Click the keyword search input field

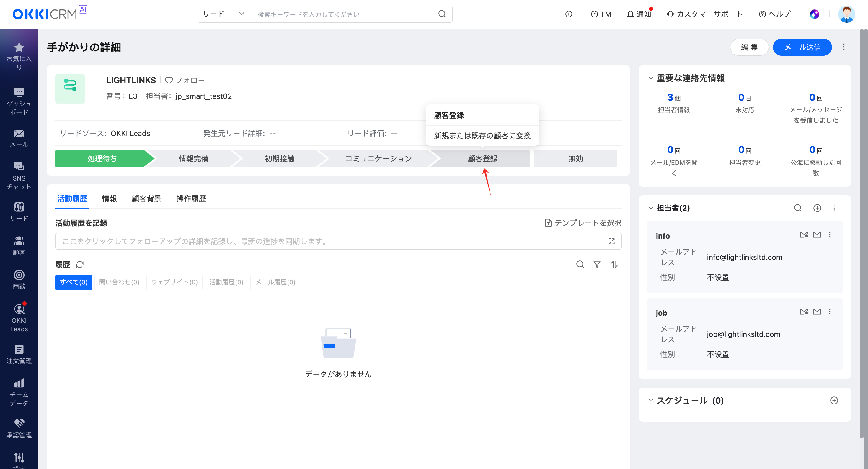pyautogui.click(x=344, y=14)
